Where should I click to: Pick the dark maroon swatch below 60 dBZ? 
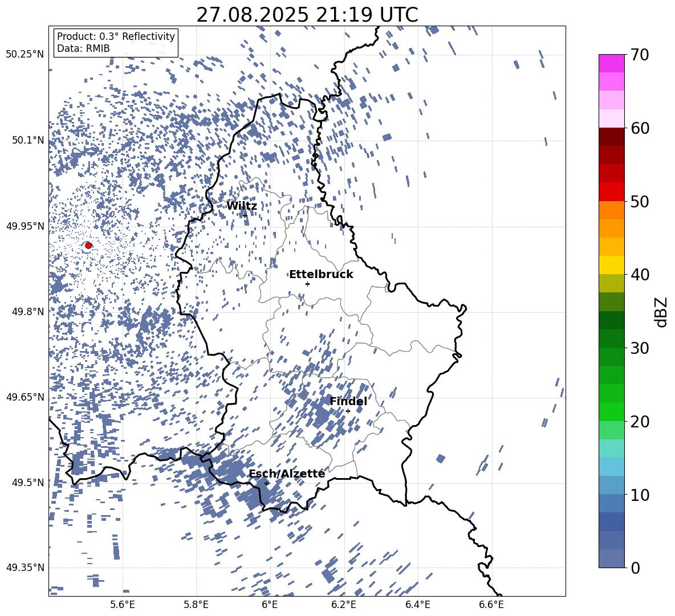pyautogui.click(x=611, y=137)
